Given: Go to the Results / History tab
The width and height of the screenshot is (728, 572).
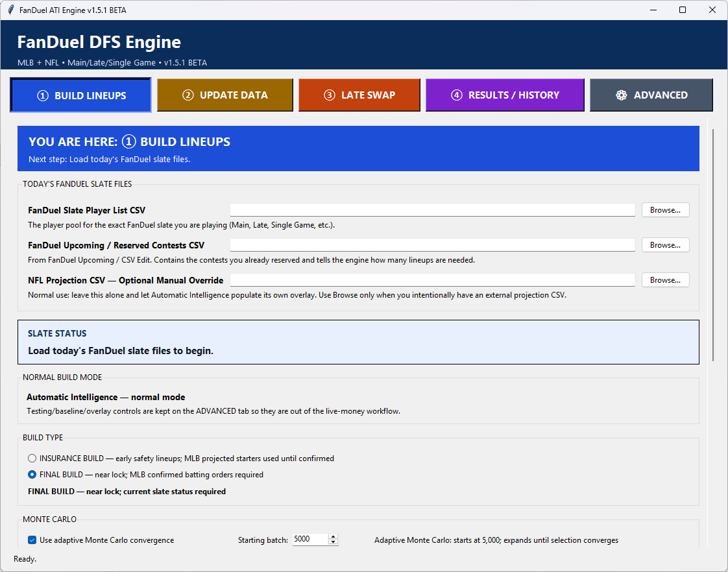Looking at the screenshot, I should [x=505, y=95].
